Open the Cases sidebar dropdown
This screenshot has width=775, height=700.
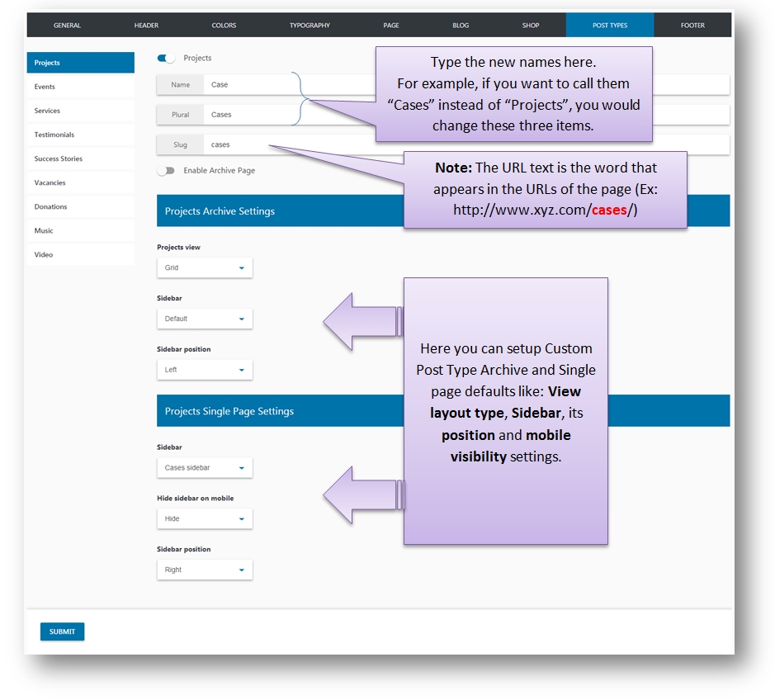click(205, 468)
